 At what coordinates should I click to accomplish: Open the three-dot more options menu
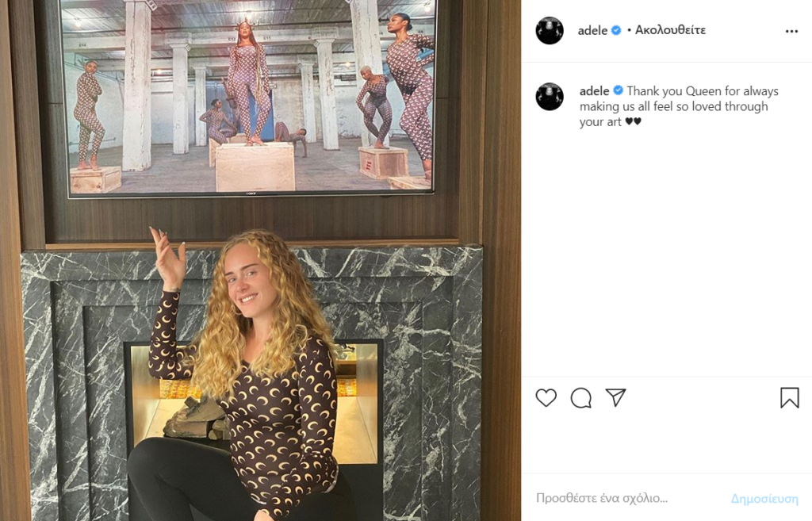click(x=791, y=31)
